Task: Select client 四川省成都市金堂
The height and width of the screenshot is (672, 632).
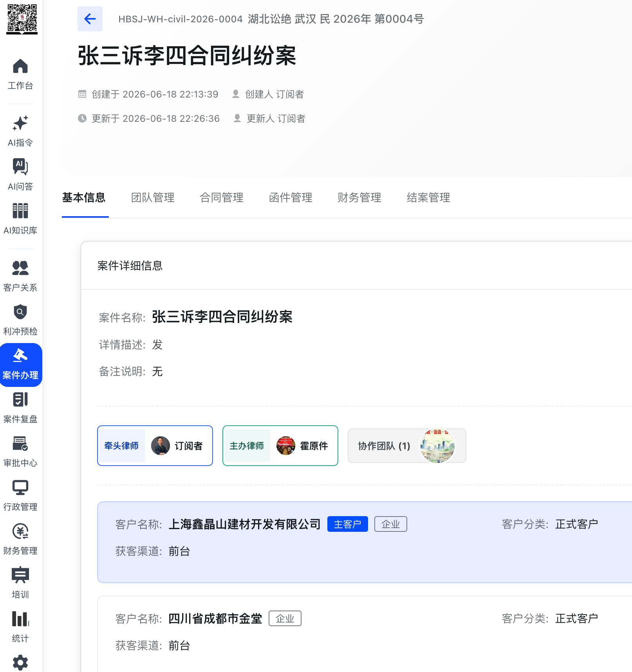Action: click(x=215, y=618)
